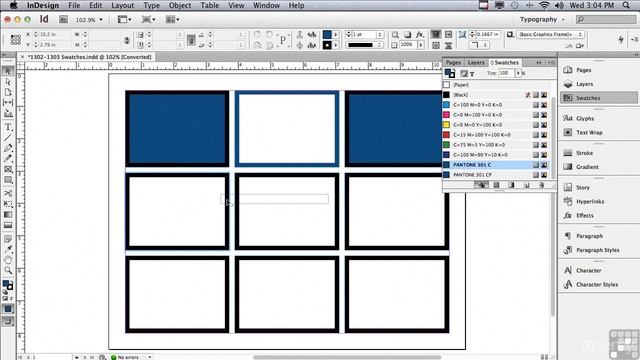Select the PANTONE 301 CP swatch
640x360 pixels.
[x=496, y=175]
